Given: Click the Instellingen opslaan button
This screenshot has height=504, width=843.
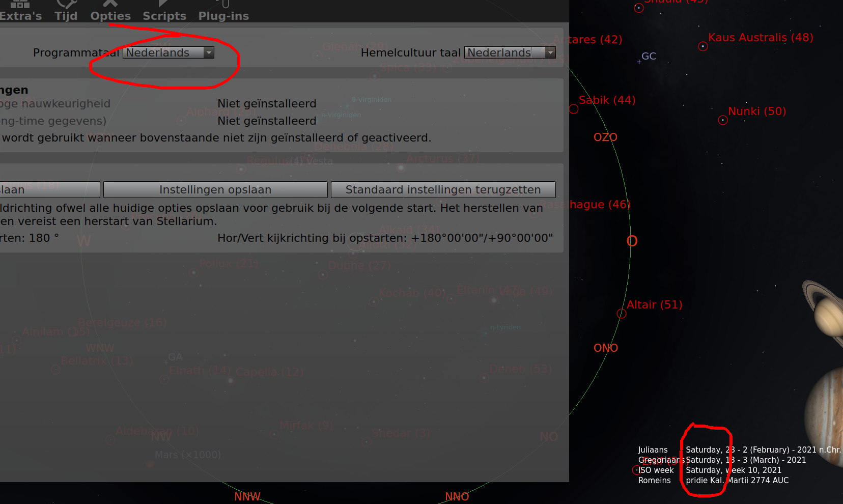Looking at the screenshot, I should [215, 189].
